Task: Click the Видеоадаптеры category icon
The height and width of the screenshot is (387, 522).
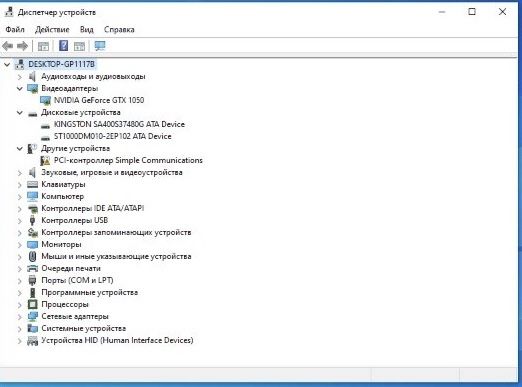Action: click(32, 89)
